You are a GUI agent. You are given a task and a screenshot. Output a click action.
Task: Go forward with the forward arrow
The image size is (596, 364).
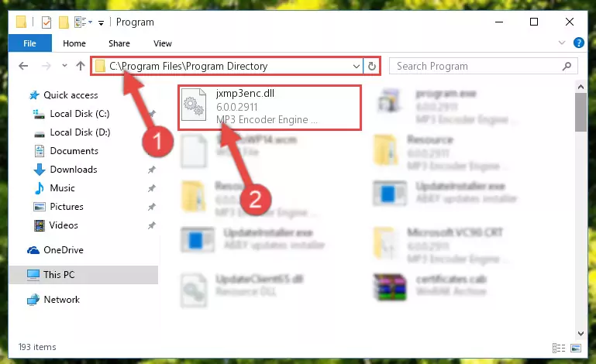tap(46, 66)
